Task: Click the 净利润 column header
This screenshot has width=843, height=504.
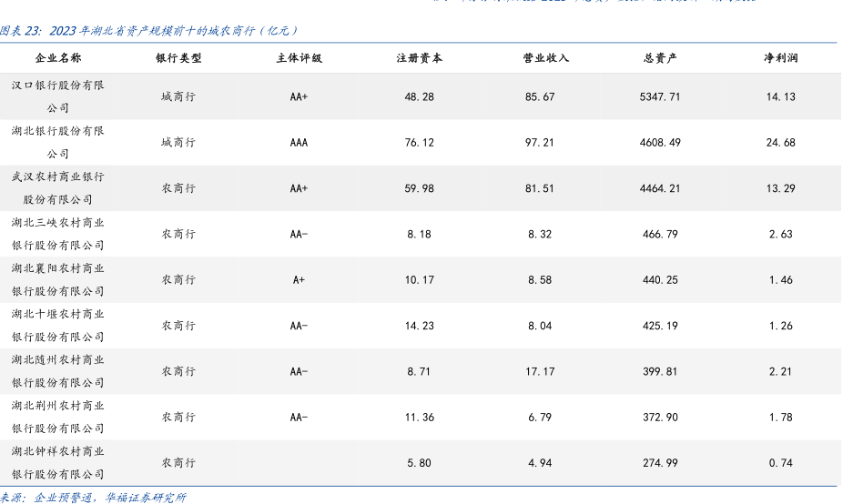Action: 780,58
